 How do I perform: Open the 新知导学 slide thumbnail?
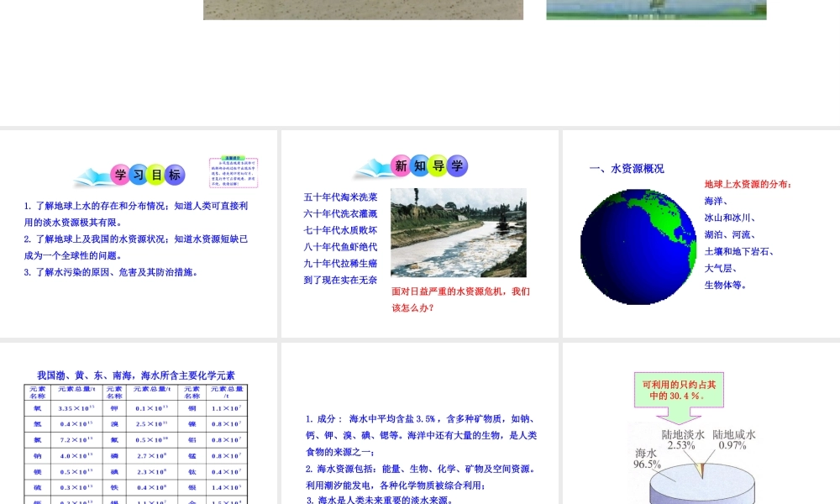click(x=419, y=234)
